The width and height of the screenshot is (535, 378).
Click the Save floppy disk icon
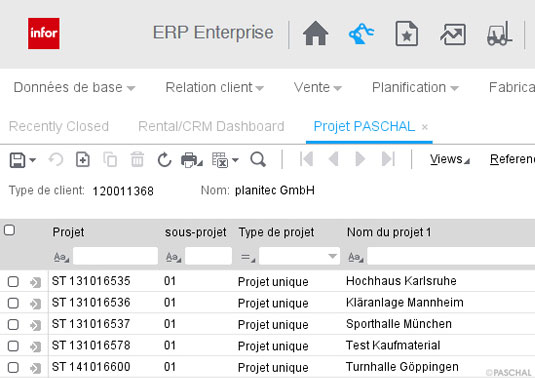coord(17,160)
